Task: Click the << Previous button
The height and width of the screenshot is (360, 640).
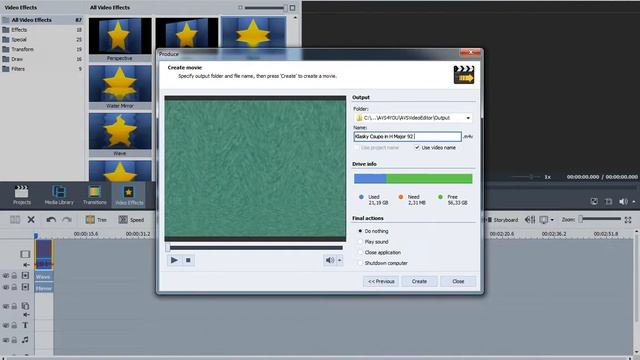Action: point(381,281)
